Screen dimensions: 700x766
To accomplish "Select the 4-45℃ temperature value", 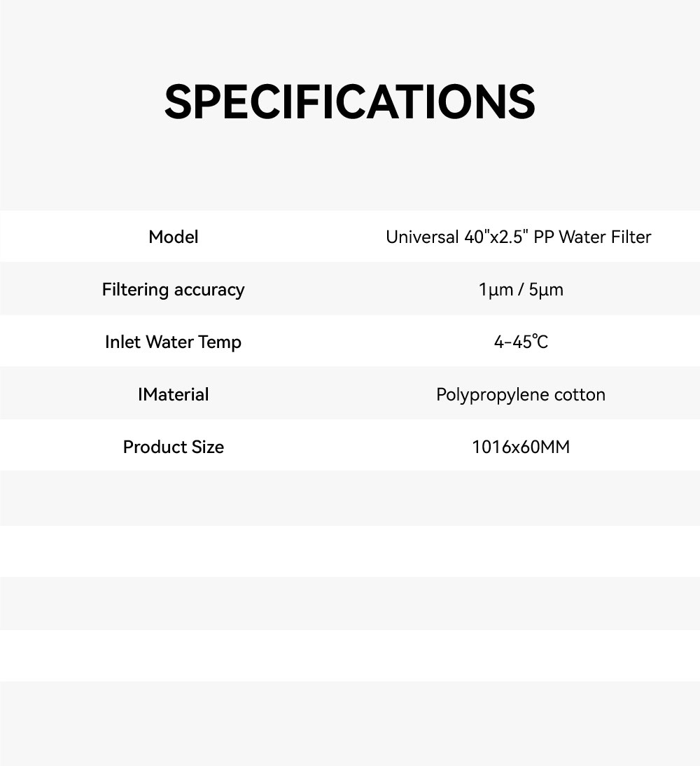I will pyautogui.click(x=521, y=342).
